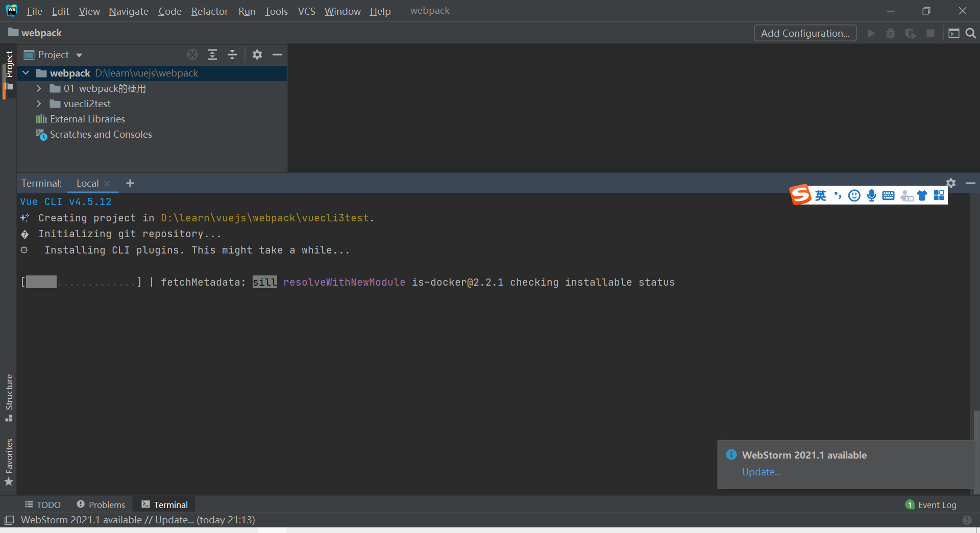Open the VCS menu
The height and width of the screenshot is (533, 980).
306,11
